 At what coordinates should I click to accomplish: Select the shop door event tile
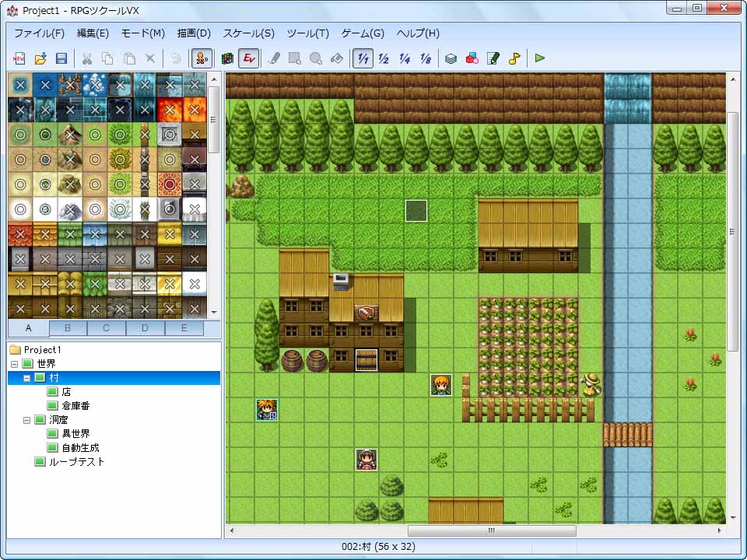366,360
